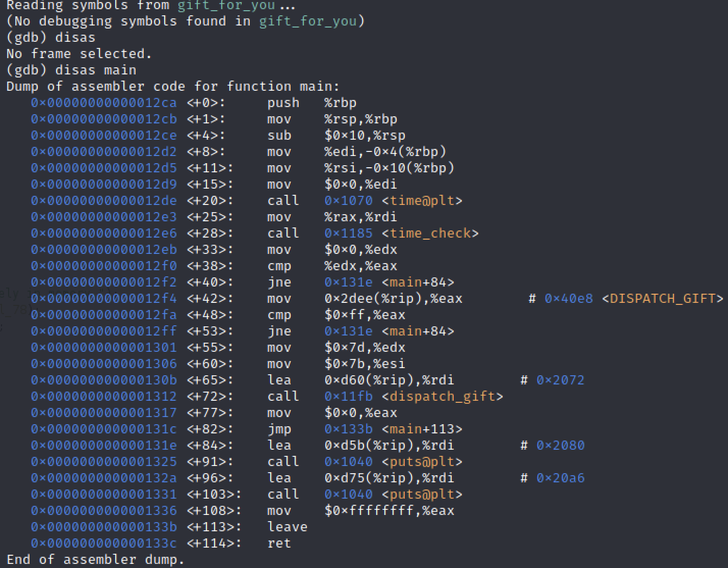Click the operand '%rax,%rdi'
The width and height of the screenshot is (728, 568).
click(x=361, y=217)
